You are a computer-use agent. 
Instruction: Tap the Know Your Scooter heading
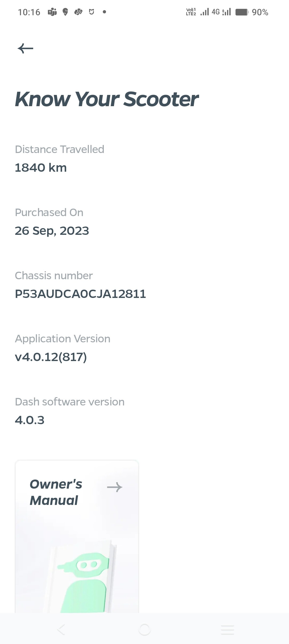click(107, 99)
